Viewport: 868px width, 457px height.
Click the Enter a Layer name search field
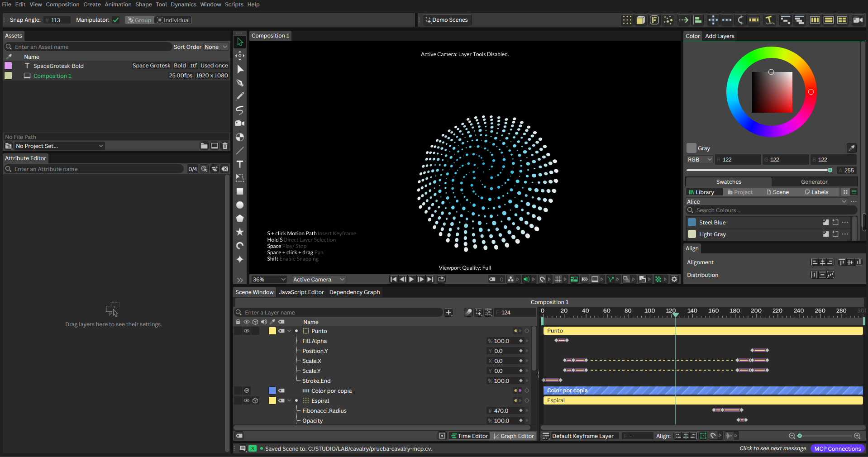tap(339, 312)
